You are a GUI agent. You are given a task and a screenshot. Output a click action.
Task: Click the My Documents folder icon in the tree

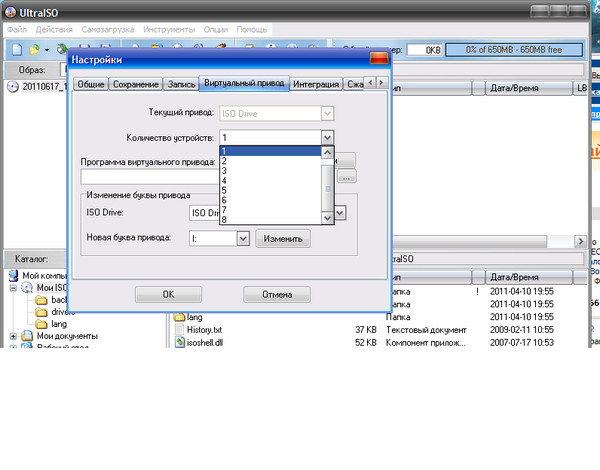click(27, 336)
